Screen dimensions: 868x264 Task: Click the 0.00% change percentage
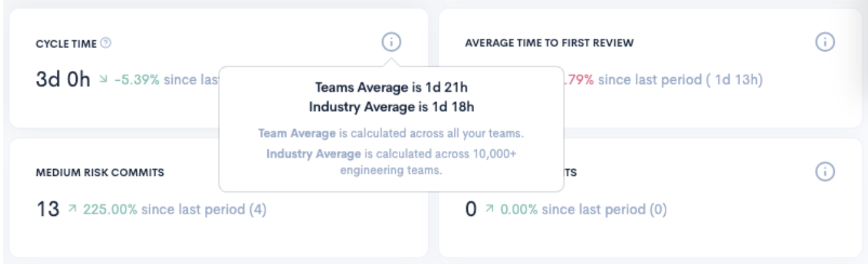pyautogui.click(x=519, y=210)
